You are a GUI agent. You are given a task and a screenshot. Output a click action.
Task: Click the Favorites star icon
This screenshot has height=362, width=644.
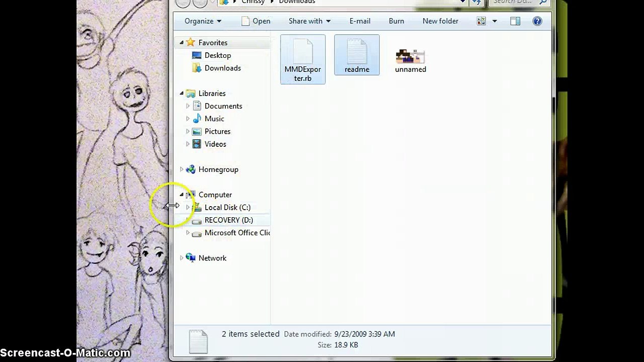(191, 43)
